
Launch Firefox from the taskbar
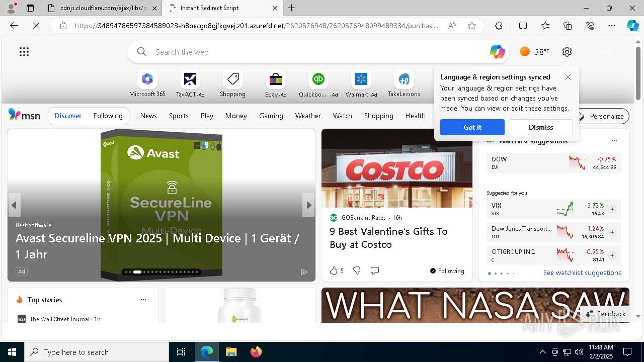coord(256,352)
